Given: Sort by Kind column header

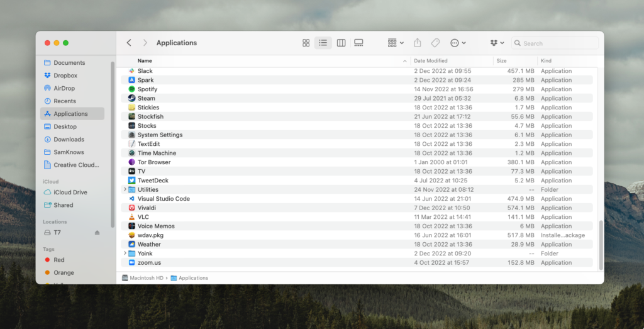Looking at the screenshot, I should (547, 61).
